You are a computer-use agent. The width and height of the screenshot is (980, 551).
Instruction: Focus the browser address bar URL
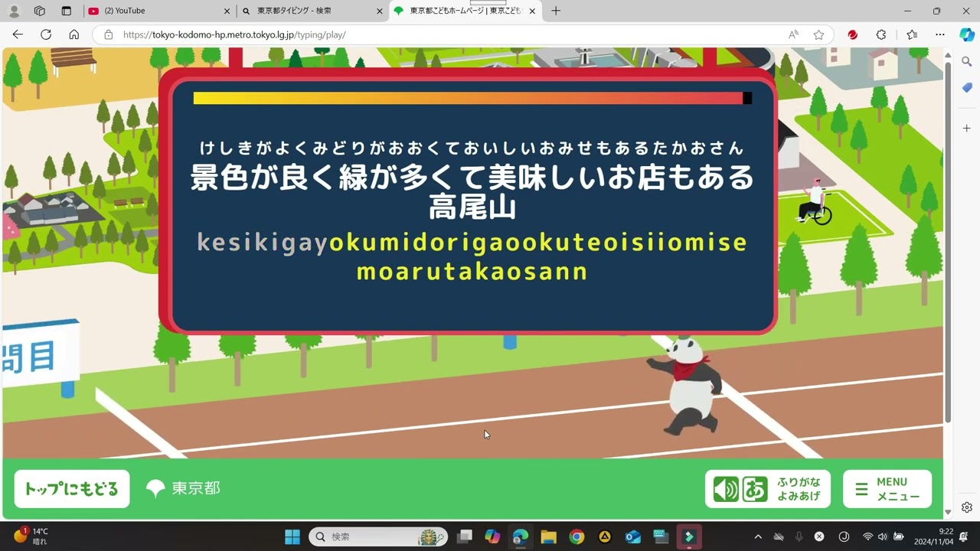(x=234, y=34)
